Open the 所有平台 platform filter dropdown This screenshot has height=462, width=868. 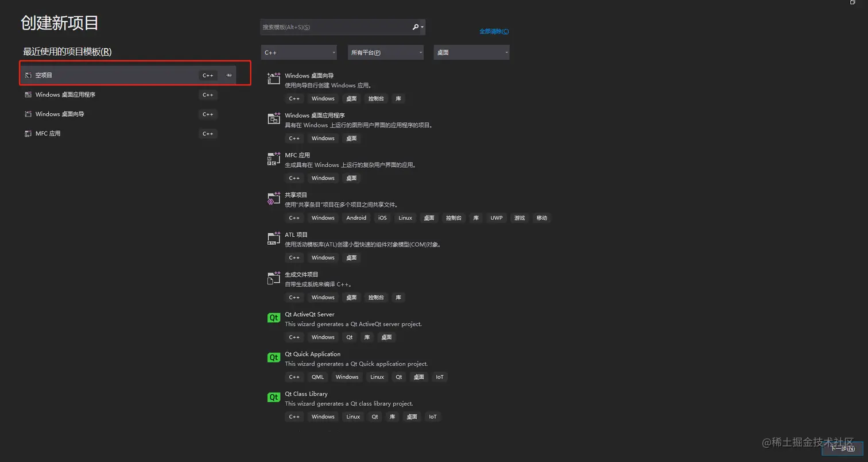click(386, 52)
